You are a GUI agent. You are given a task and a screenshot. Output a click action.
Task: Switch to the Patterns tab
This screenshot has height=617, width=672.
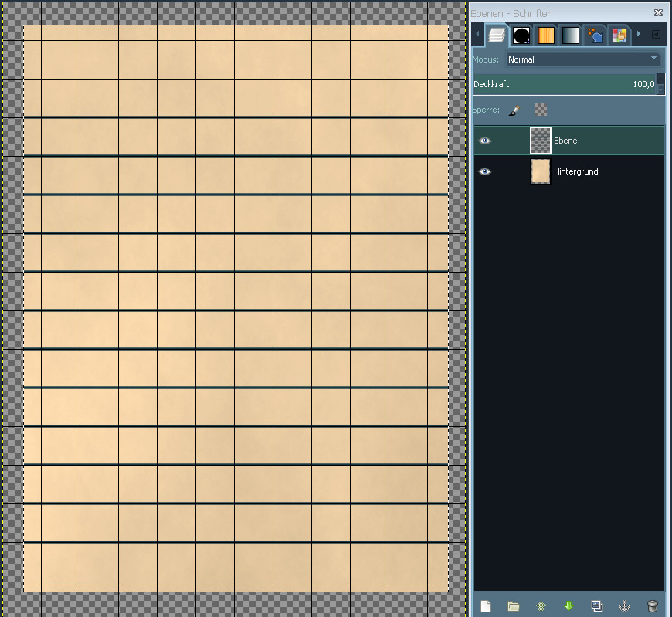546,36
